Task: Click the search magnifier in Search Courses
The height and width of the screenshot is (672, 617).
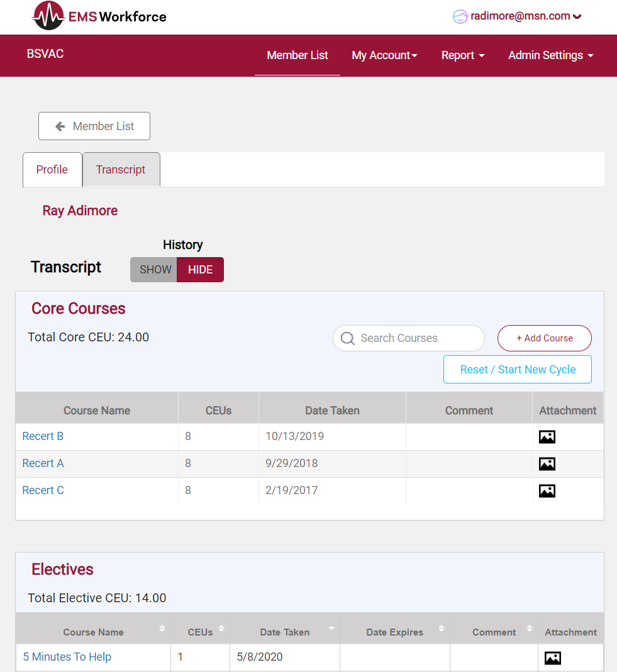Action: click(x=347, y=338)
